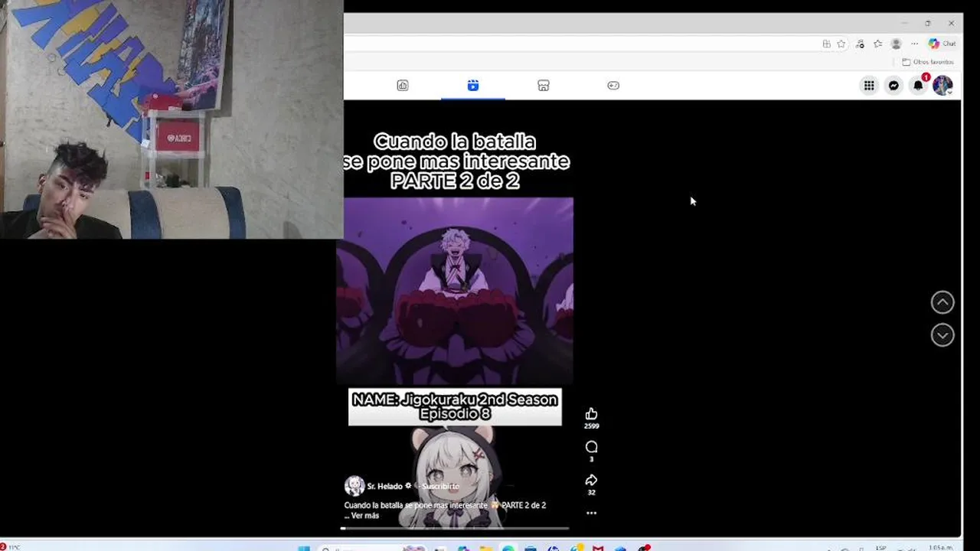
Task: Like the reel with thumbs-up icon
Action: tap(591, 414)
